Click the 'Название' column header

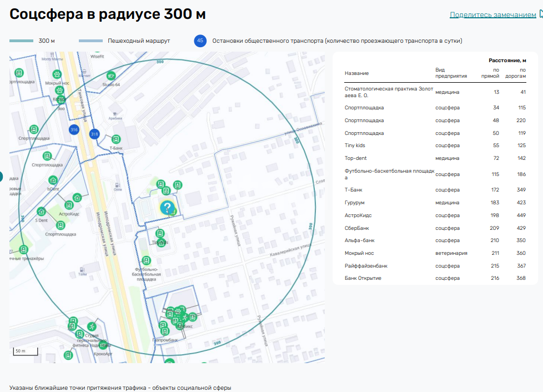[x=356, y=73]
